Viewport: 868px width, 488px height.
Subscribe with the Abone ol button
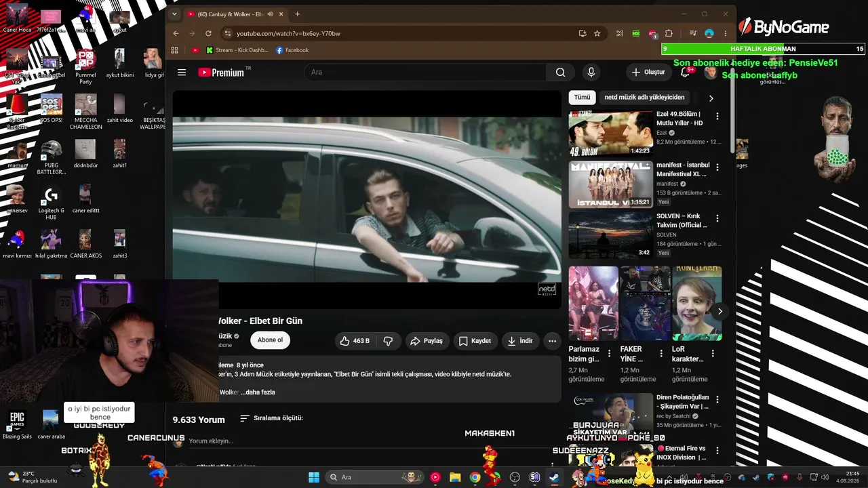pos(270,340)
